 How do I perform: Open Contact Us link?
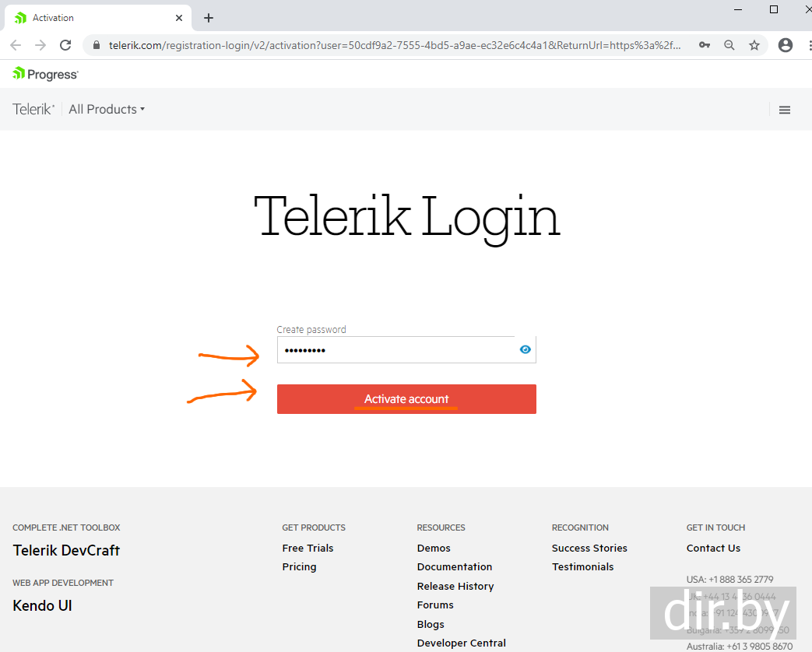(713, 548)
